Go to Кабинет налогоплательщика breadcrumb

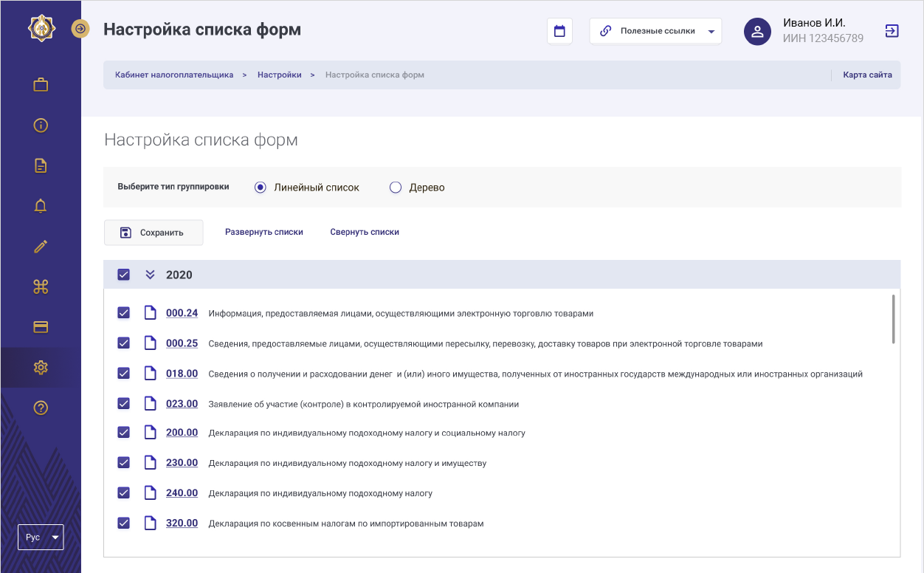(x=174, y=75)
